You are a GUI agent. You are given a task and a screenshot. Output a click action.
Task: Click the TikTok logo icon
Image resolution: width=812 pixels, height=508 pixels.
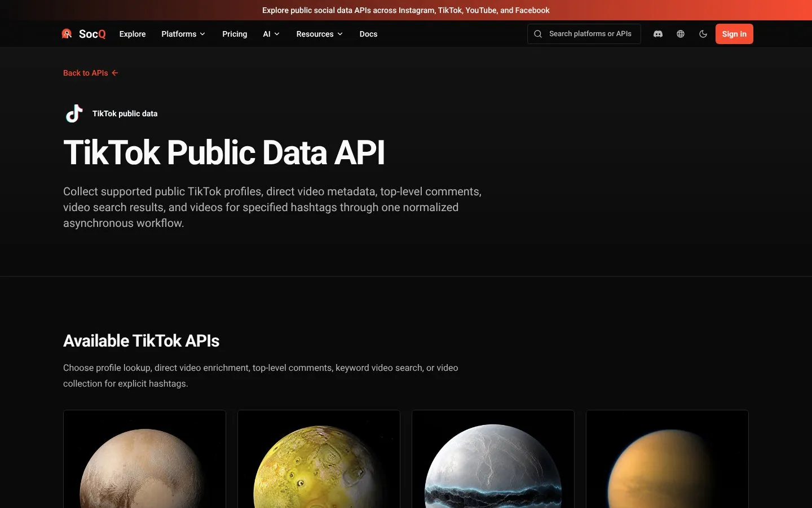(x=74, y=113)
